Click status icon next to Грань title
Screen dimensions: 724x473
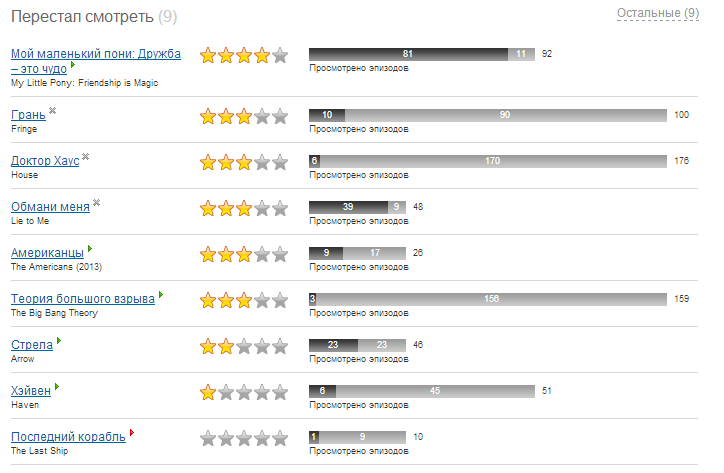point(53,110)
